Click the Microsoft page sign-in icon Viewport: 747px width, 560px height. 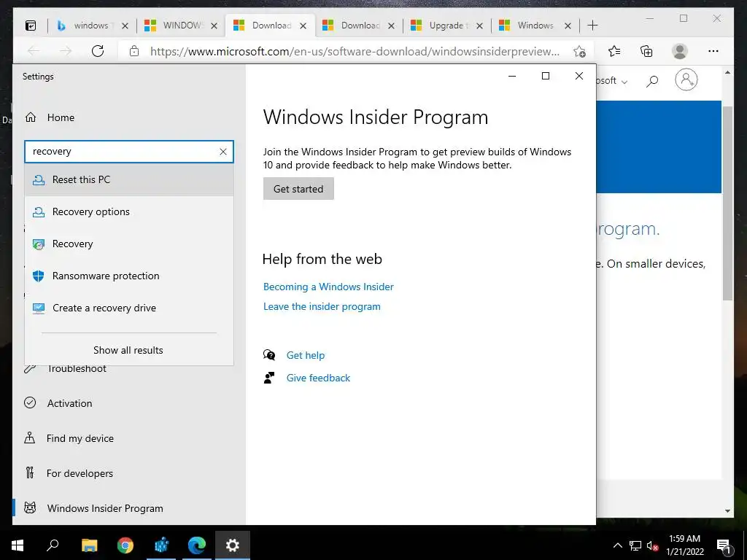pos(686,79)
